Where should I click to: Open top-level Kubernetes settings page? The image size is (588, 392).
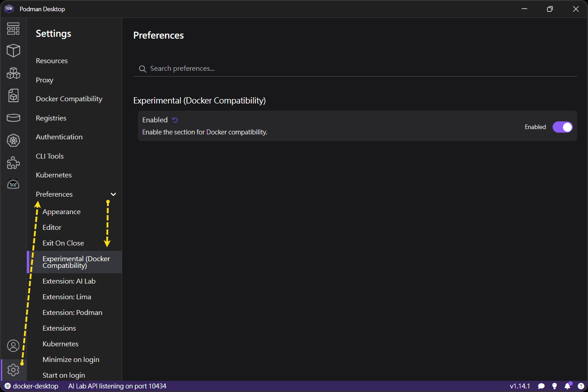(x=54, y=175)
